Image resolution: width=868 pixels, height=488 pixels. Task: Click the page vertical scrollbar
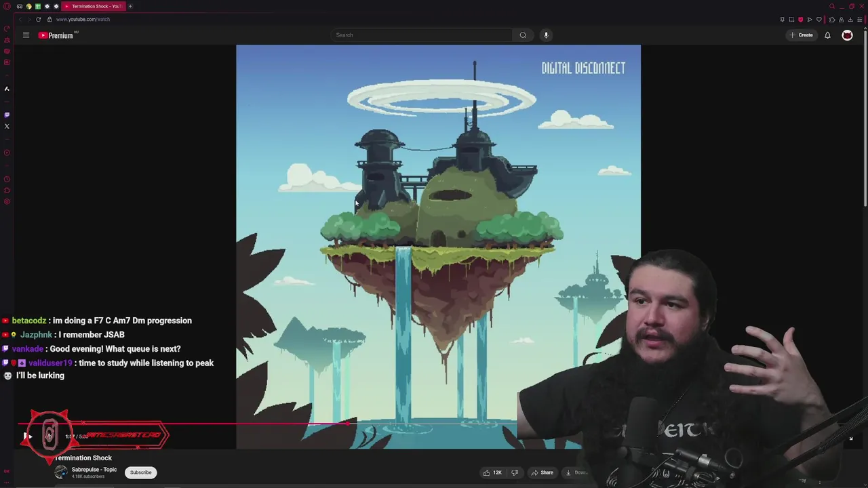(865, 122)
